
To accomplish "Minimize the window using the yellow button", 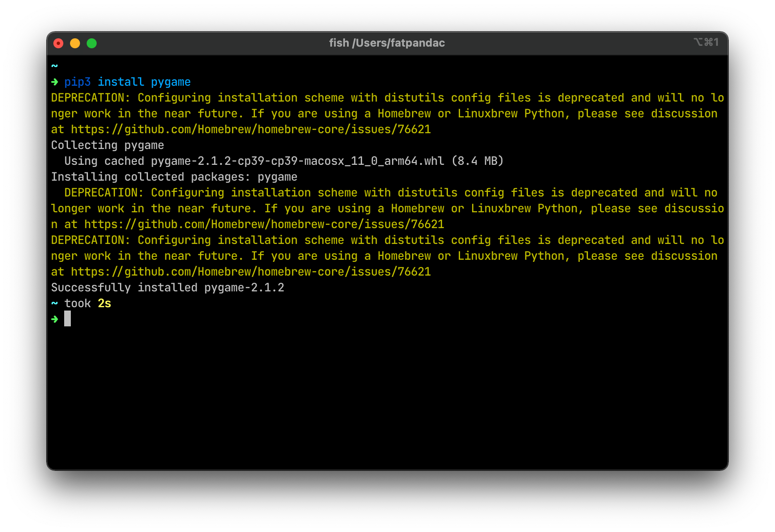I will [x=75, y=43].
